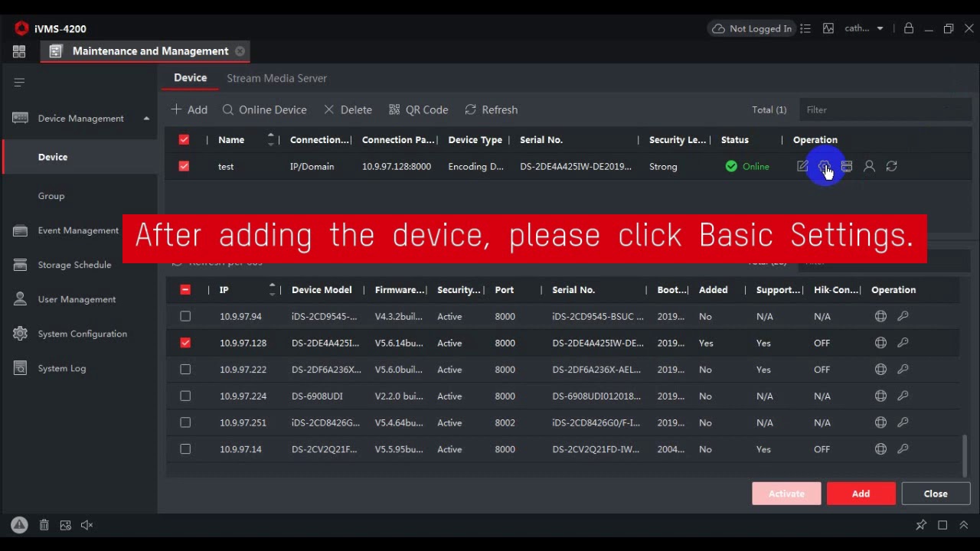Click the red Add button at bottom
The height and width of the screenshot is (551, 980).
[861, 494]
